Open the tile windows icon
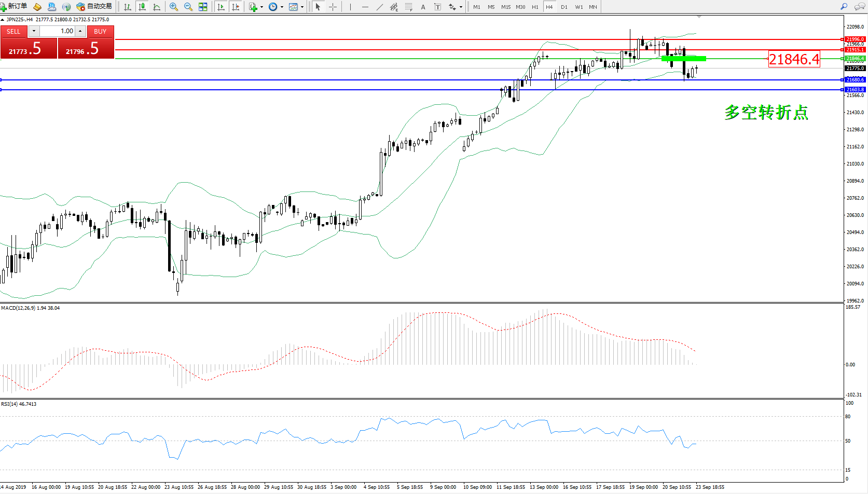 pos(203,7)
